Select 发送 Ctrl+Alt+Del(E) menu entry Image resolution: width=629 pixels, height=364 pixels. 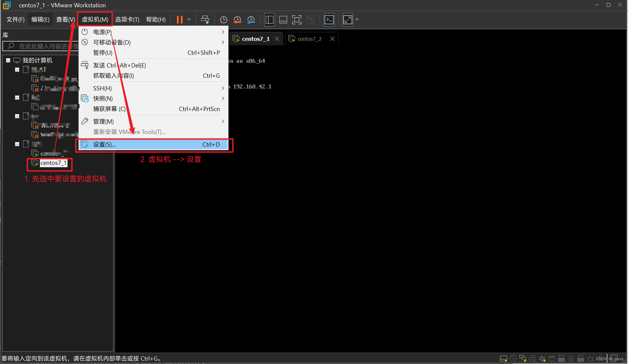153,65
